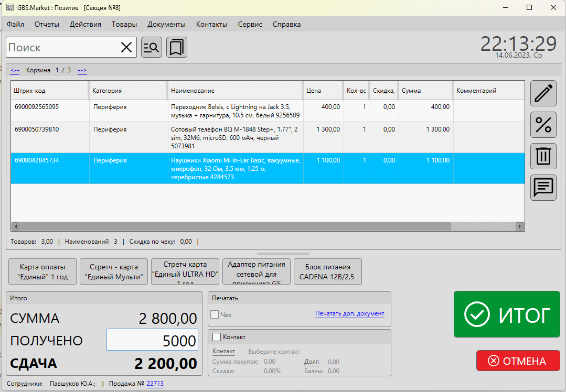Open the percent discount icon
Screen dimensions: 566x392
[x=543, y=125]
